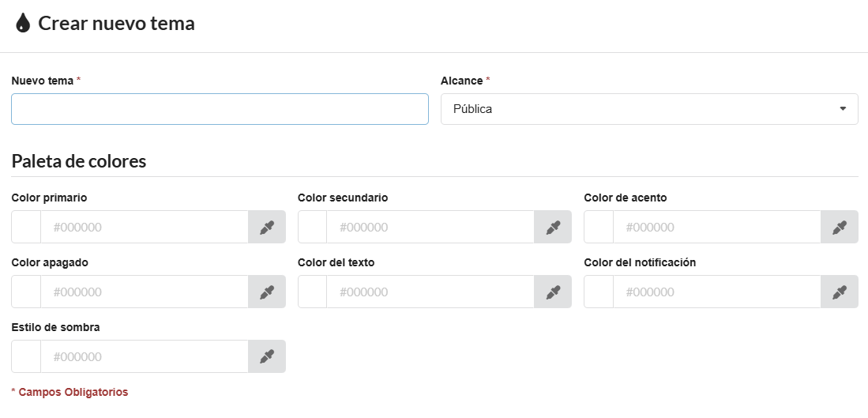Open the Color de acento eyedropper picker

click(839, 228)
